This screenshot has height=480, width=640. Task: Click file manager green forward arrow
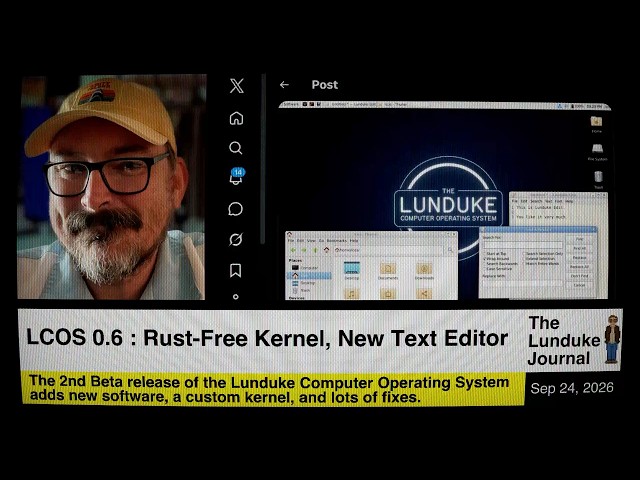coord(304,250)
